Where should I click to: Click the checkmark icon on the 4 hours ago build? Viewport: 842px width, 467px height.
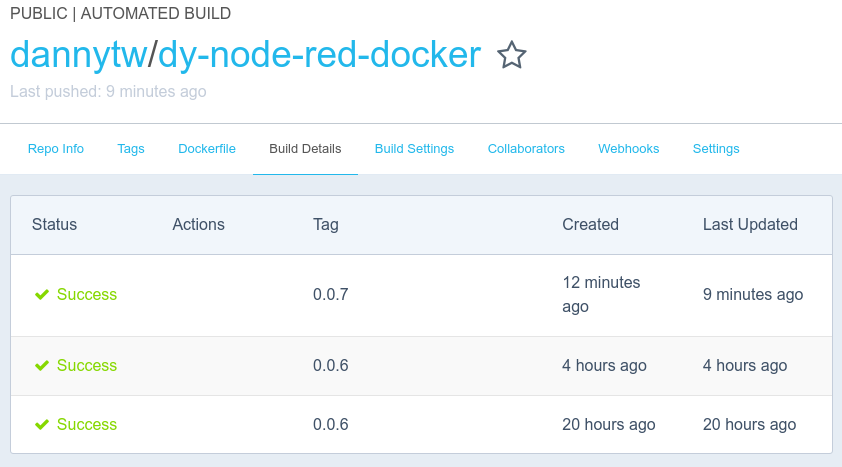42,366
